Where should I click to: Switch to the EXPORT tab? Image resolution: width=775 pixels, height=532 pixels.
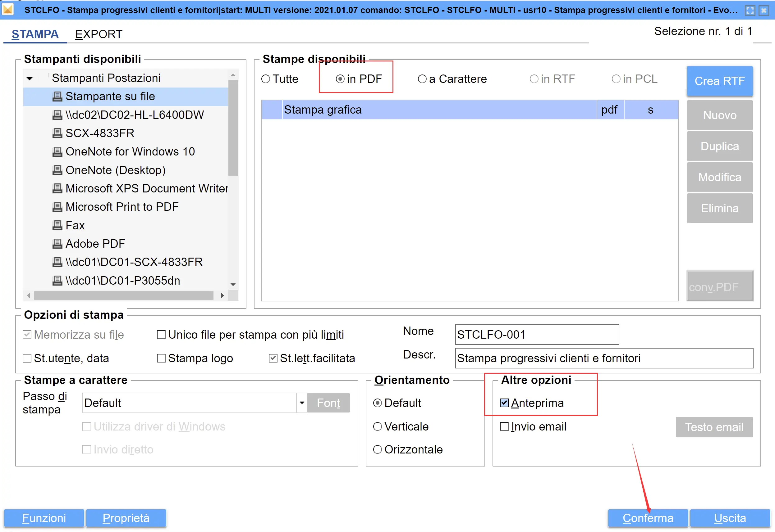99,34
